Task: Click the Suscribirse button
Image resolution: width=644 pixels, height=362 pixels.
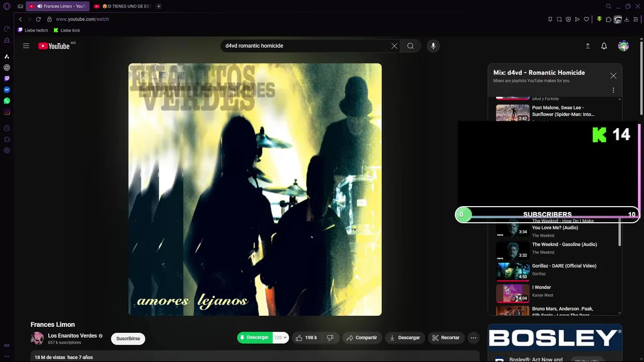Action: click(128, 338)
